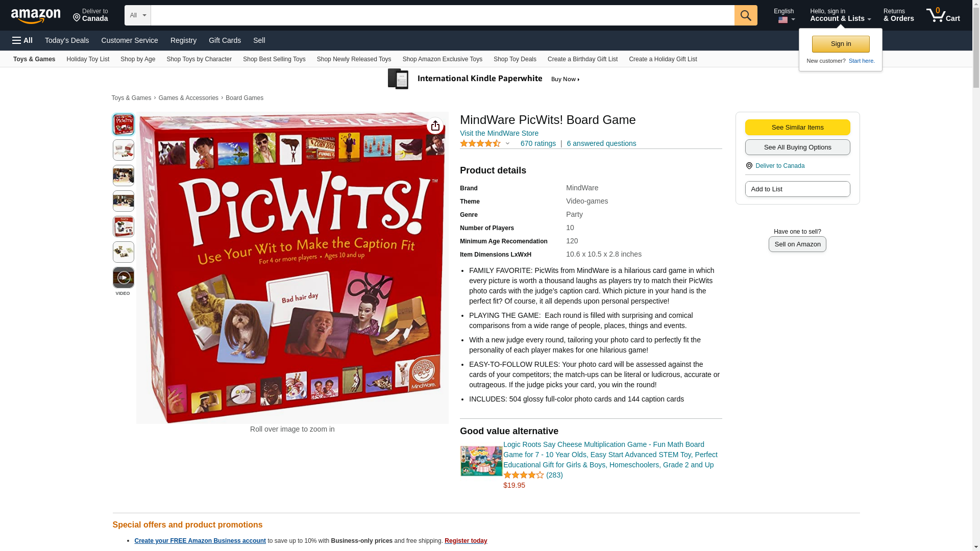Focus the Amazon search input field

tap(443, 15)
